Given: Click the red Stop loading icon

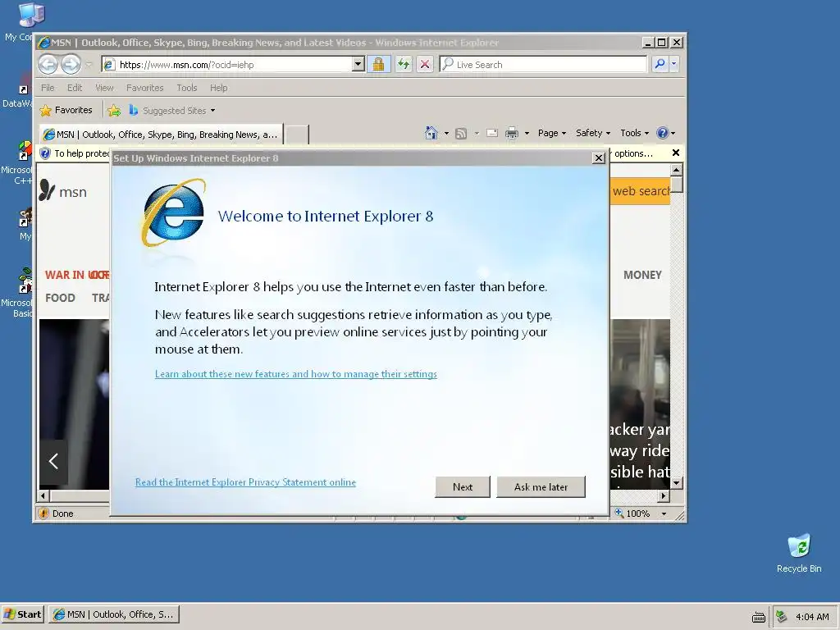Looking at the screenshot, I should 425,64.
